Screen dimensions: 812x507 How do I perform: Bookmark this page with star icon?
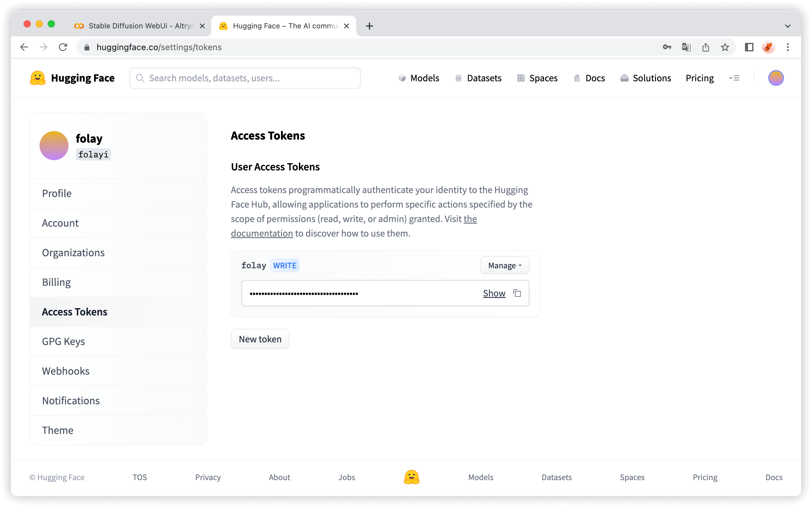click(x=725, y=47)
